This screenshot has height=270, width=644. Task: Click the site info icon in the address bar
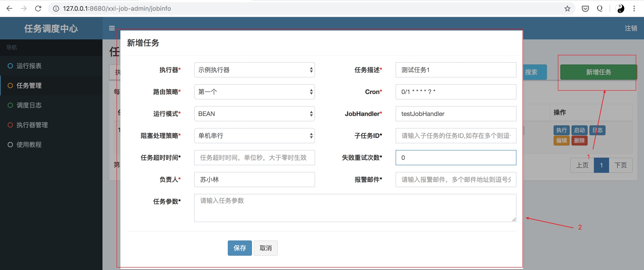(x=56, y=9)
